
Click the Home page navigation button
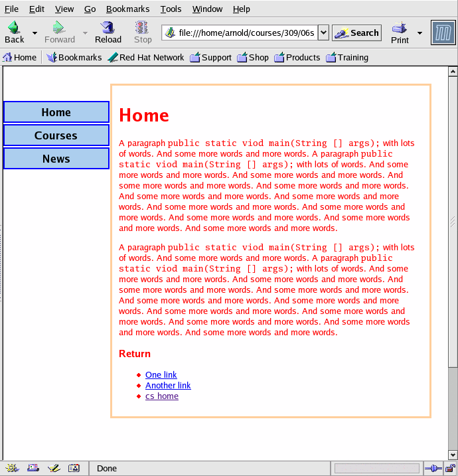click(56, 112)
